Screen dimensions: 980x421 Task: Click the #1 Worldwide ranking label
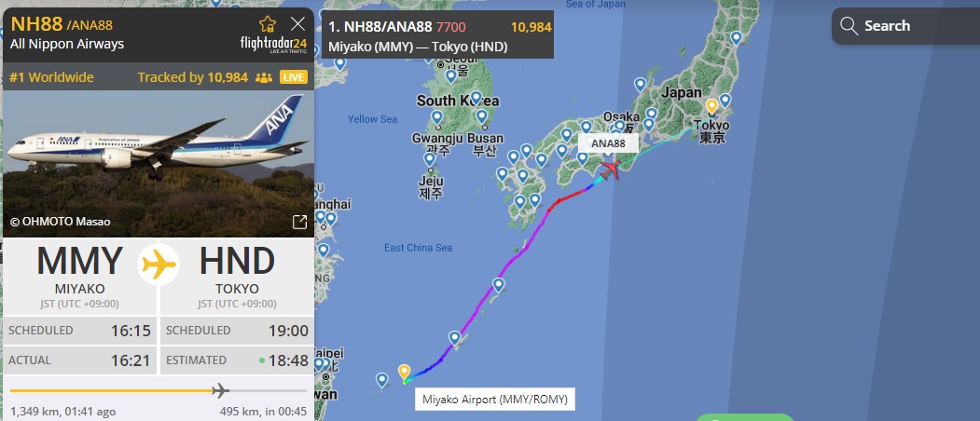(x=51, y=77)
